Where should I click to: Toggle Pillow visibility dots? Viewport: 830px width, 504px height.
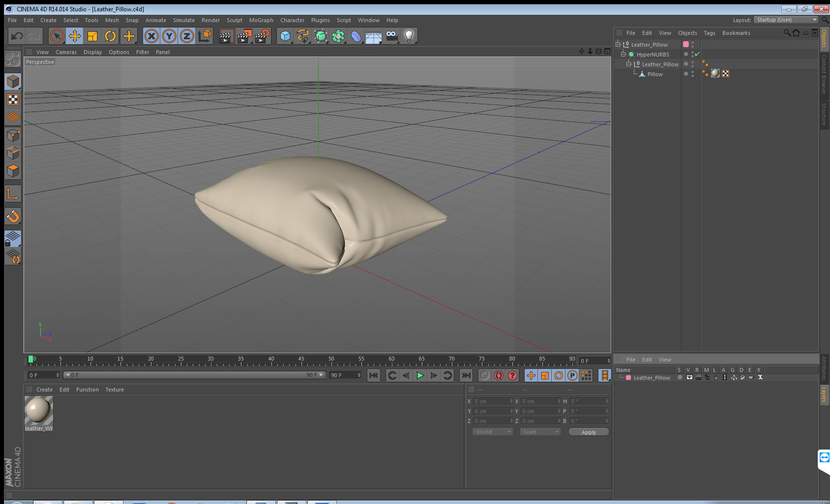click(692, 74)
